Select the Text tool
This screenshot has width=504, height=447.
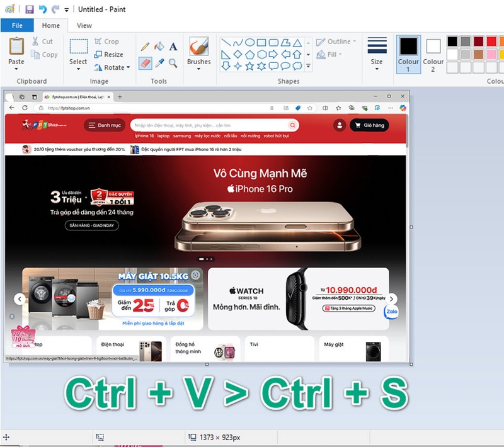(173, 47)
